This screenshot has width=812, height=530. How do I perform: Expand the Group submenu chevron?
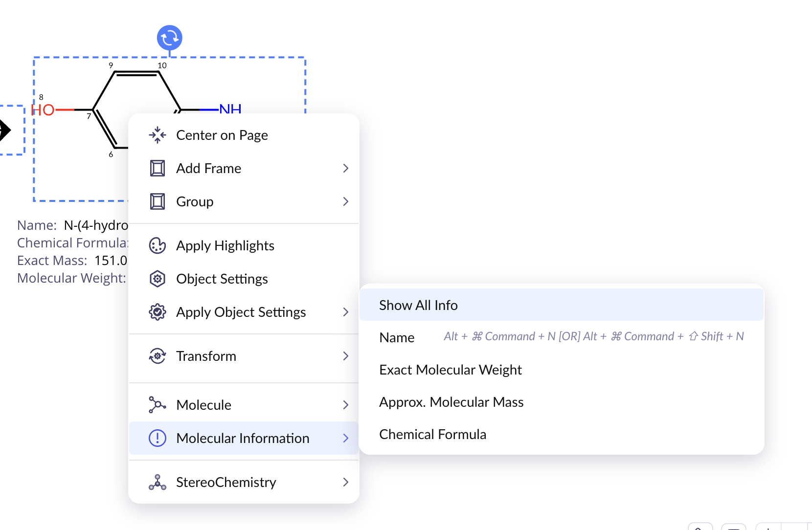[346, 201]
